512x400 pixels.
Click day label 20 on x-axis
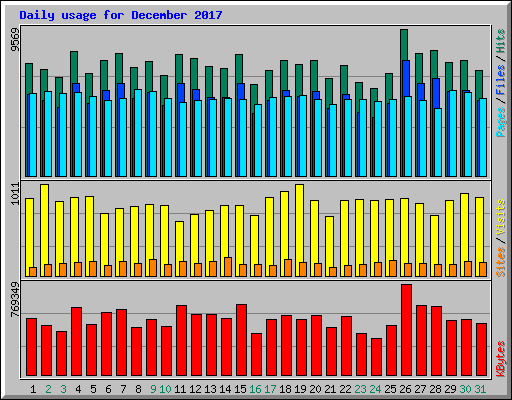pyautogui.click(x=315, y=389)
